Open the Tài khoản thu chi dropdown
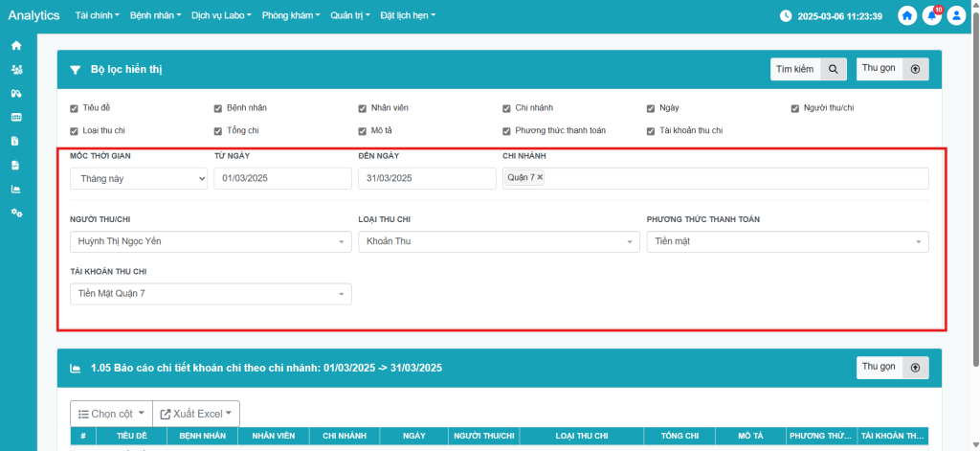The width and height of the screenshot is (980, 451). pyautogui.click(x=211, y=294)
